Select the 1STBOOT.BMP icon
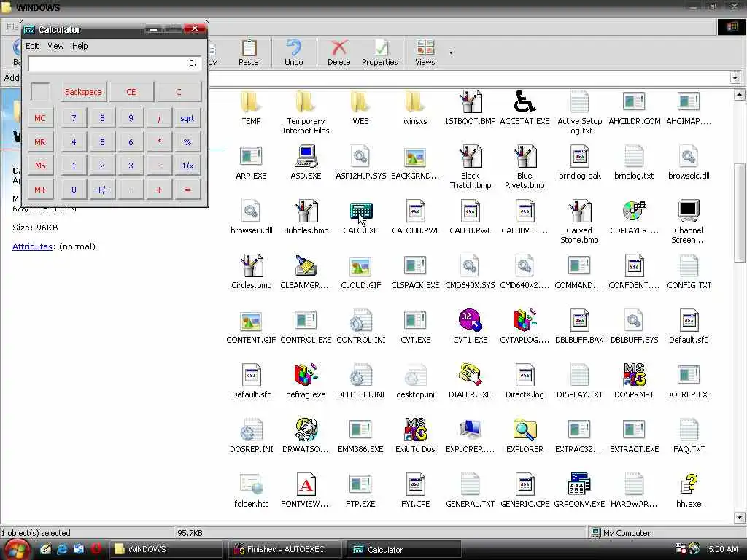Image resolution: width=747 pixels, height=560 pixels. [471, 102]
